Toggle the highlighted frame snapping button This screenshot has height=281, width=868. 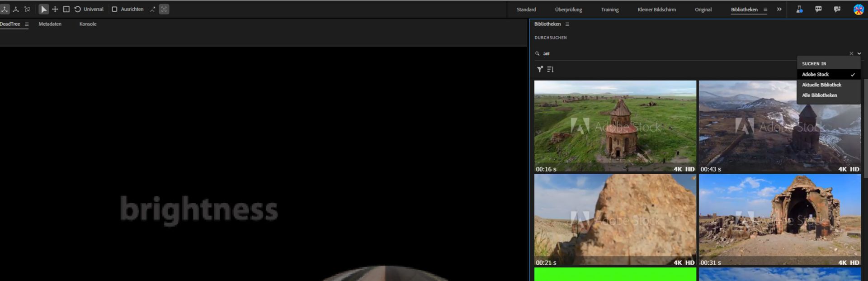[164, 9]
